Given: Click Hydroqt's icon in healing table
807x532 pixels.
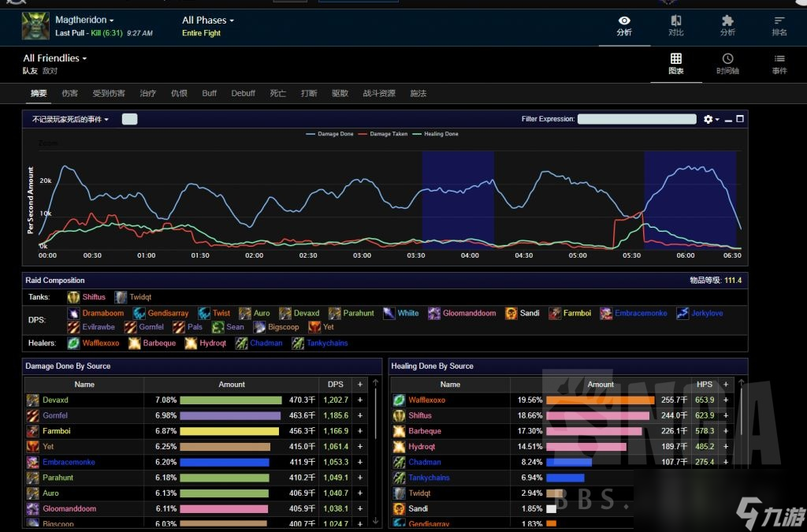Looking at the screenshot, I should (x=399, y=446).
